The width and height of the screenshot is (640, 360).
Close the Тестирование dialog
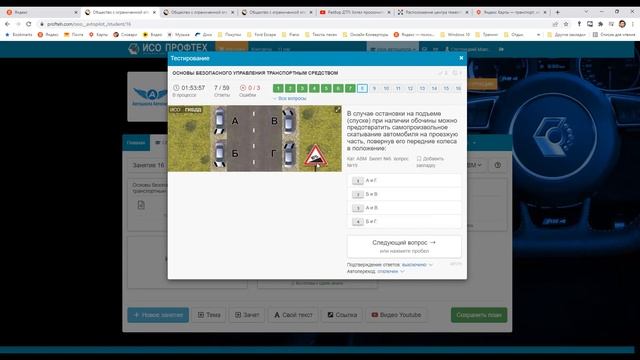tap(461, 58)
